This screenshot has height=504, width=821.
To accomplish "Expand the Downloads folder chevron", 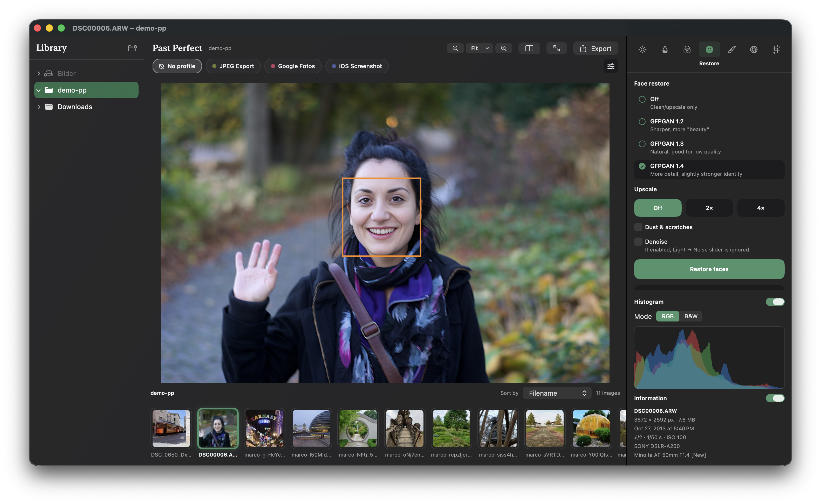I will (x=39, y=107).
